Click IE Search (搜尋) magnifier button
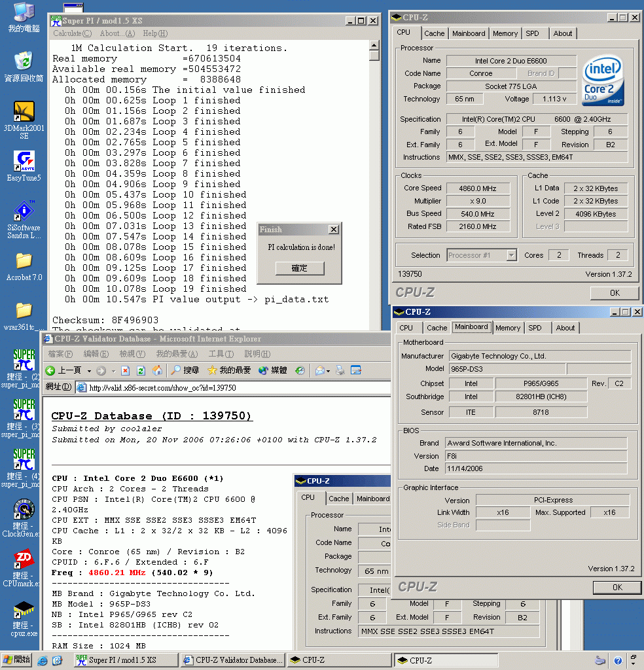644x670 pixels. click(185, 370)
